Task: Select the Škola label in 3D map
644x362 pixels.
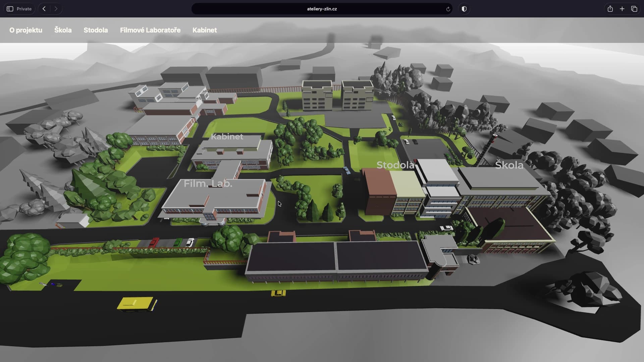Action: click(x=509, y=165)
